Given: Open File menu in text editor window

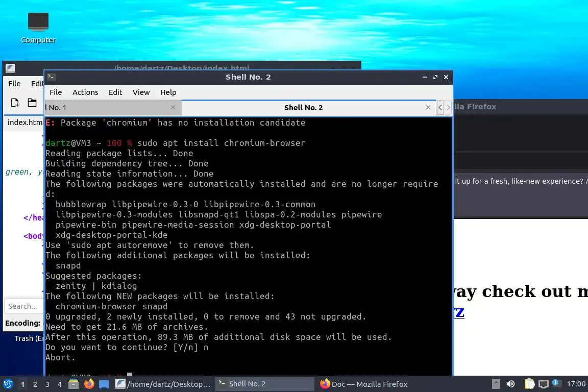Looking at the screenshot, I should click(14, 84).
